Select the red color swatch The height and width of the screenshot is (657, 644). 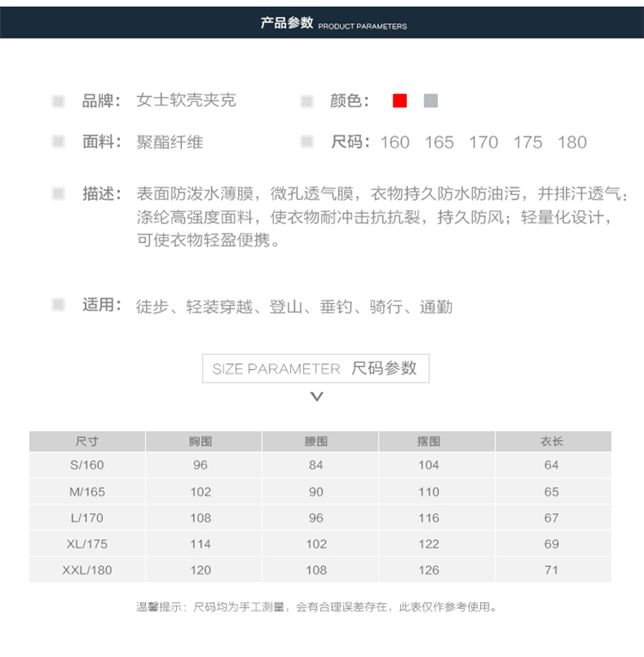click(x=400, y=100)
